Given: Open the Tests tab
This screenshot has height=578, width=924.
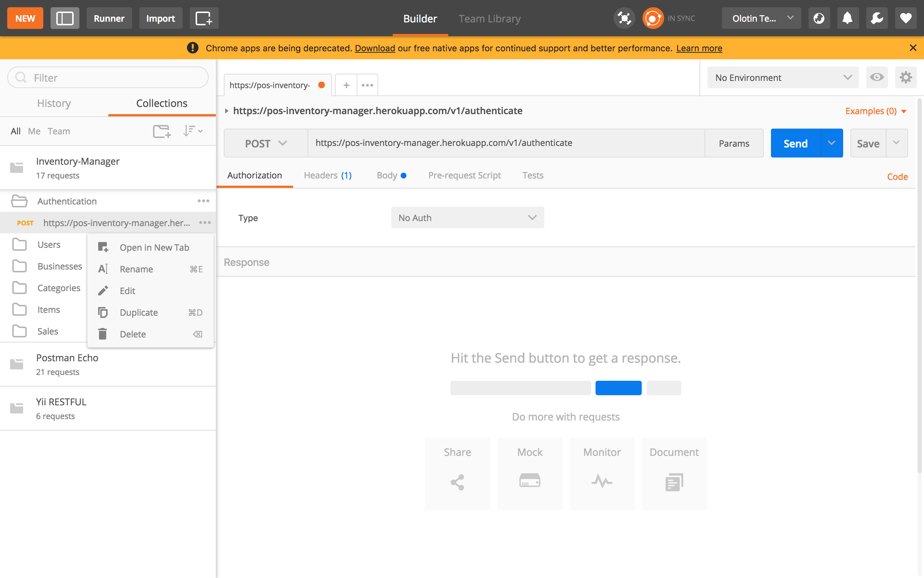Looking at the screenshot, I should (x=533, y=175).
